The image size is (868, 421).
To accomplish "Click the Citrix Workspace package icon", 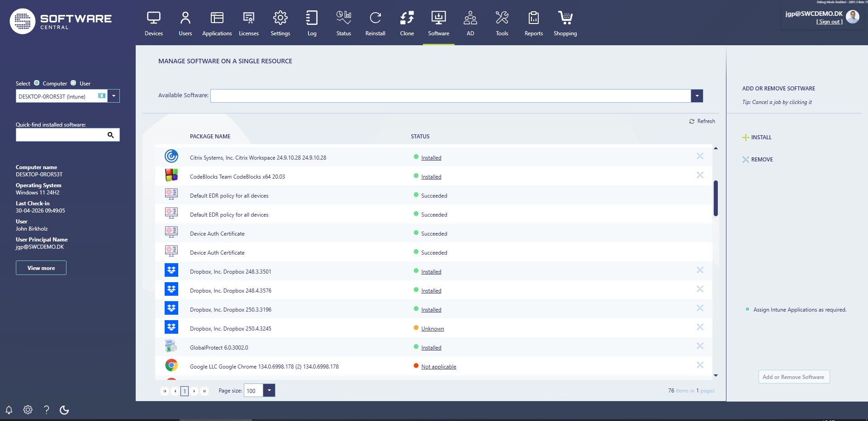I will click(x=171, y=156).
